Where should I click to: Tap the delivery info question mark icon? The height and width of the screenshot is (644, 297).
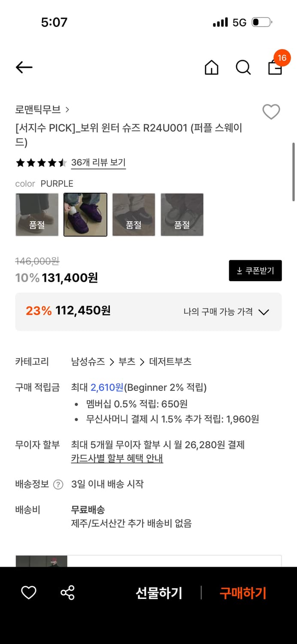pos(58,484)
